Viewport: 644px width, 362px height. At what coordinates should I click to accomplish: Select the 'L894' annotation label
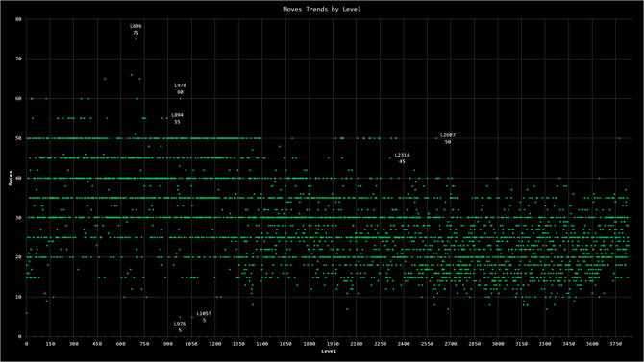[177, 115]
